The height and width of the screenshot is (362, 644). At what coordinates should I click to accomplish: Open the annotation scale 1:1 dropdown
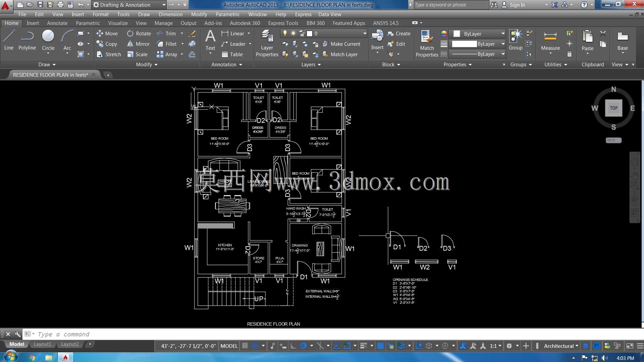495,346
